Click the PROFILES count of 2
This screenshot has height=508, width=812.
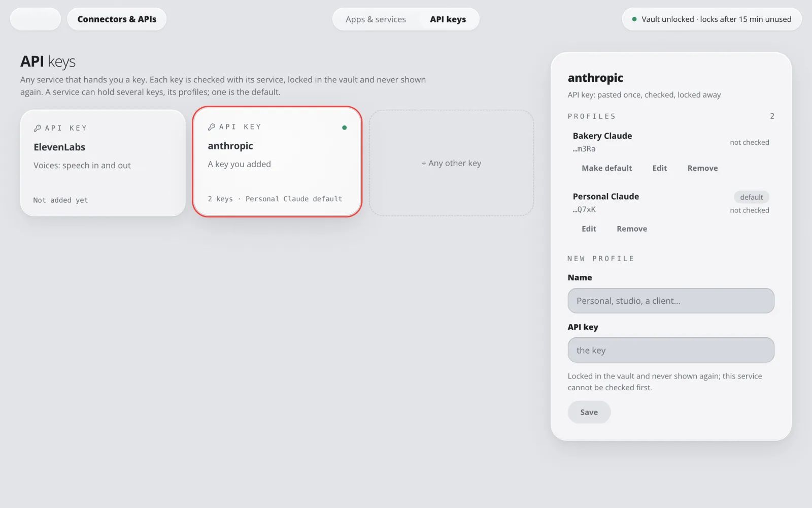coord(772,116)
